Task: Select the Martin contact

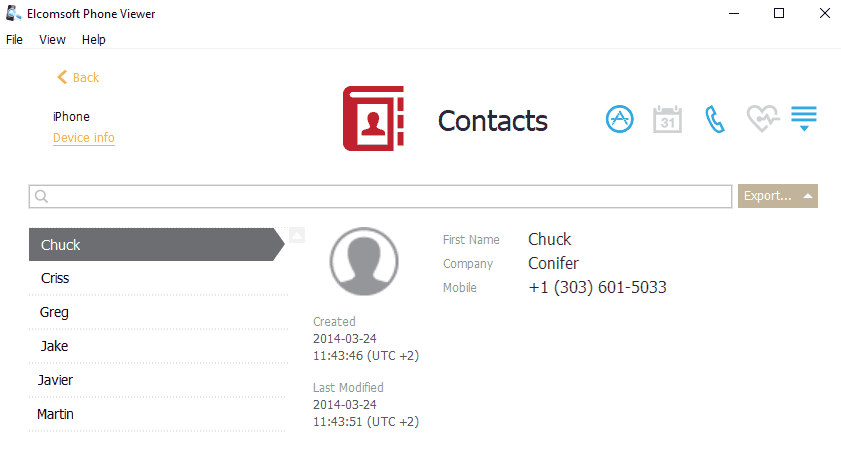Action: [x=56, y=414]
